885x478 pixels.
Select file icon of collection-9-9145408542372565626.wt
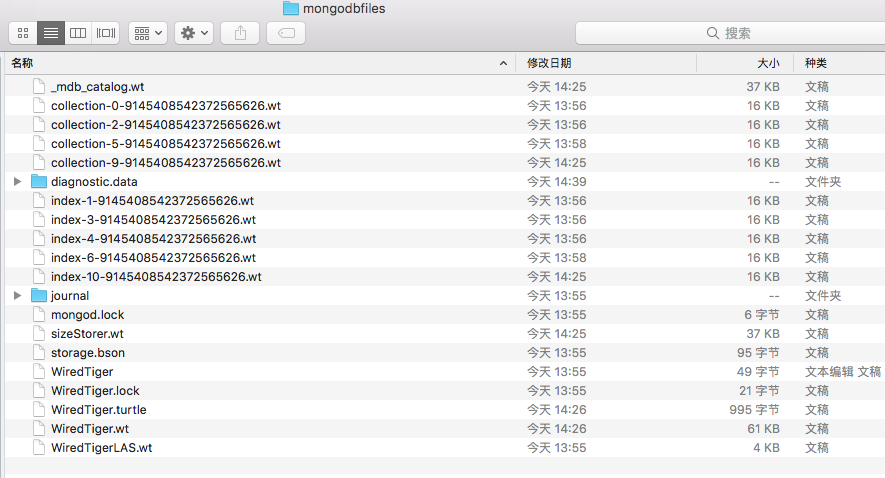(x=39, y=163)
